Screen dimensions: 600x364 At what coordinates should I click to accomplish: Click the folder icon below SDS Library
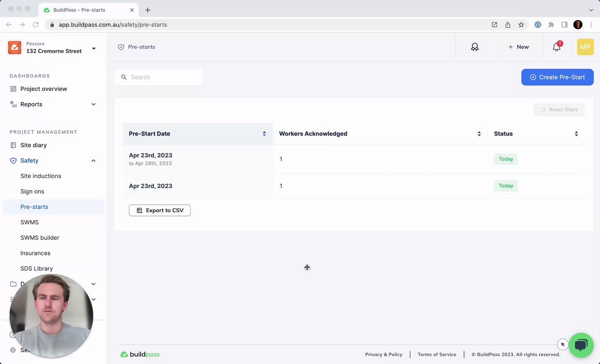(13, 284)
